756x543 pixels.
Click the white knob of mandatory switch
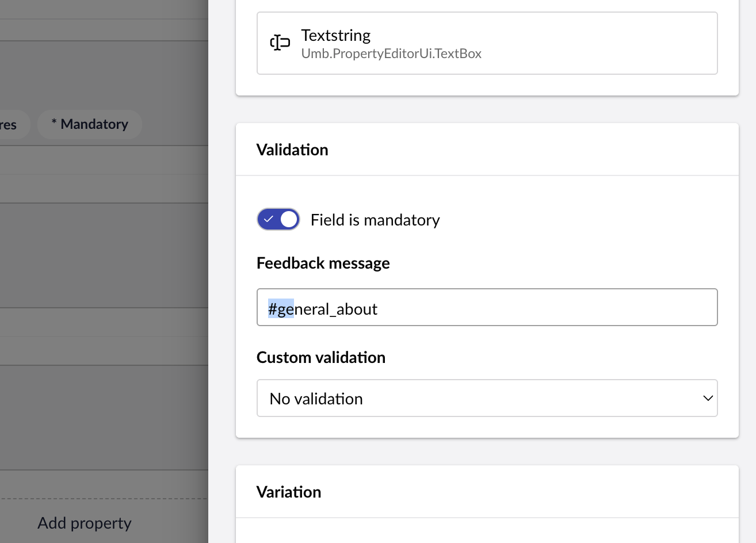(x=289, y=219)
